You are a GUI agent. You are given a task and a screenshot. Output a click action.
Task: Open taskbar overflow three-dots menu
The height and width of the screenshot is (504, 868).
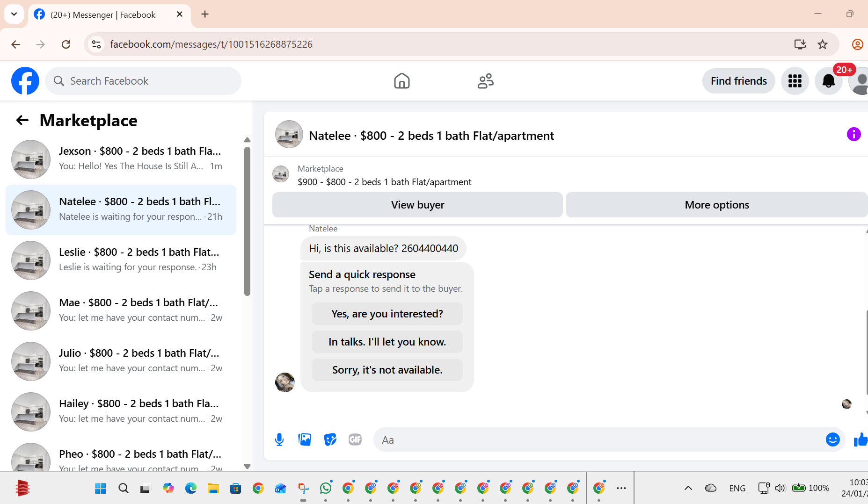pos(621,488)
